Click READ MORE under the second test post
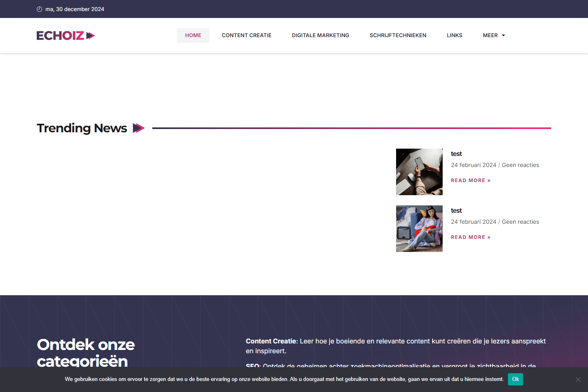The height and width of the screenshot is (392, 588). point(470,237)
